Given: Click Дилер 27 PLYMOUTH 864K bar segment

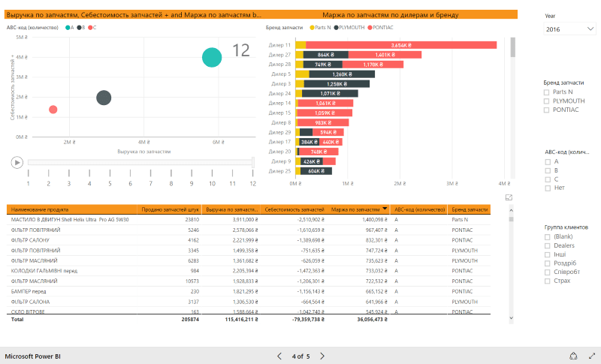Looking at the screenshot, I should 326,55.
